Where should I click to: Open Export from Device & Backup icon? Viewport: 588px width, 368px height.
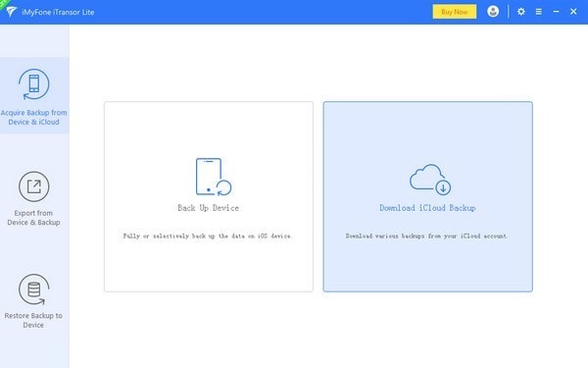(33, 186)
